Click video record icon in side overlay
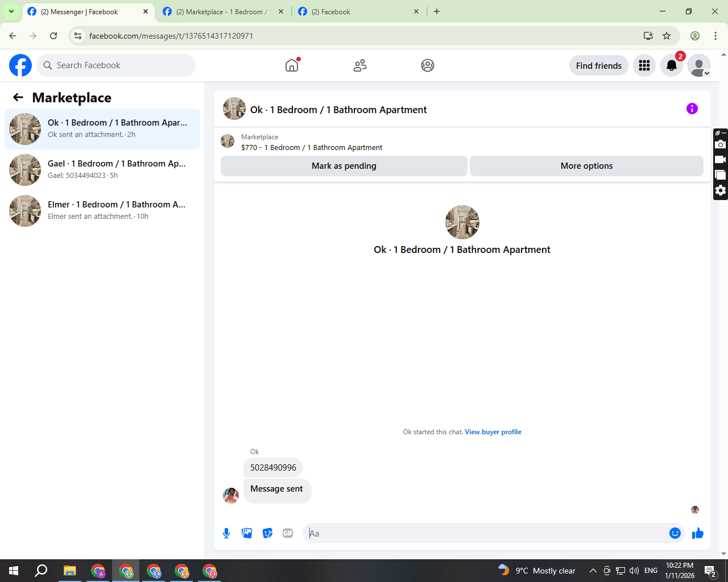Viewport: 728px width, 582px height. [721, 160]
